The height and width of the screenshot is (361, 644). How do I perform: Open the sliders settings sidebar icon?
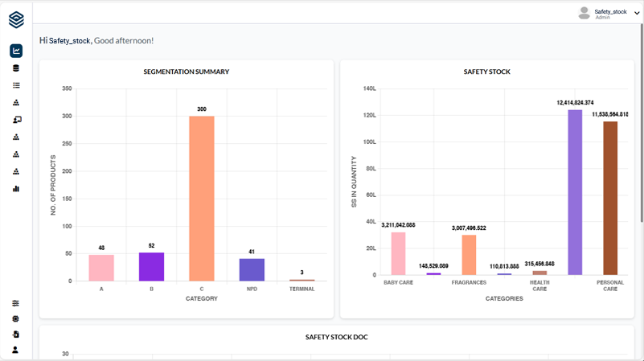click(16, 303)
